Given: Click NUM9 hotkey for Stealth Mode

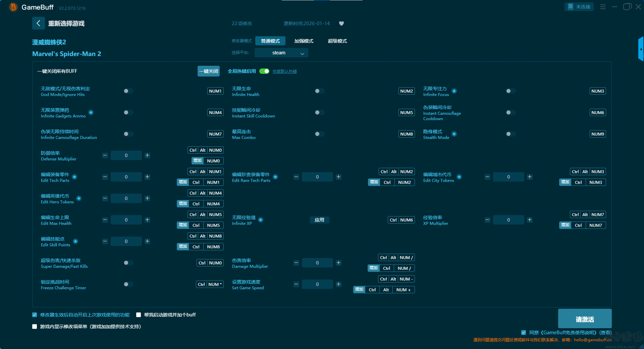Looking at the screenshot, I should click(598, 134).
